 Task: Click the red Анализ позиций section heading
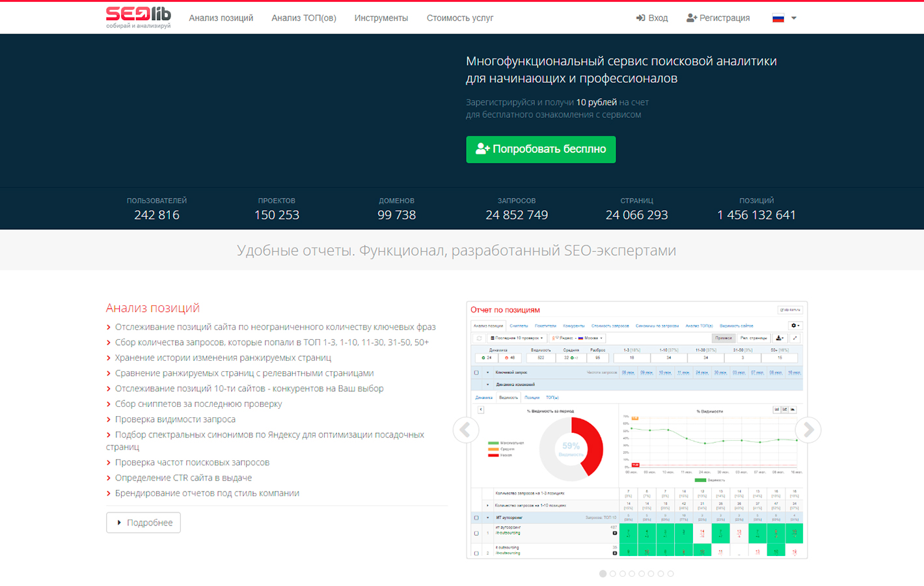coord(153,308)
